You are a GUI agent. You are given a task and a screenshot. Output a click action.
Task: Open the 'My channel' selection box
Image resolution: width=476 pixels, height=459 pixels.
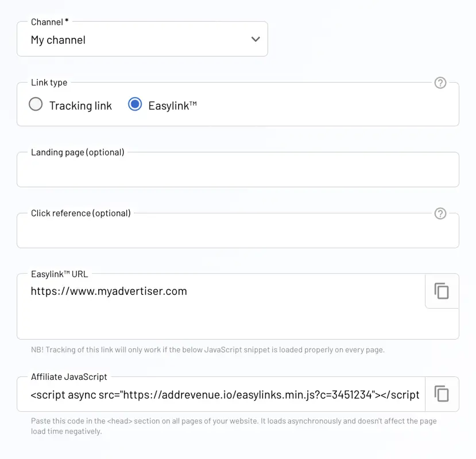(142, 39)
